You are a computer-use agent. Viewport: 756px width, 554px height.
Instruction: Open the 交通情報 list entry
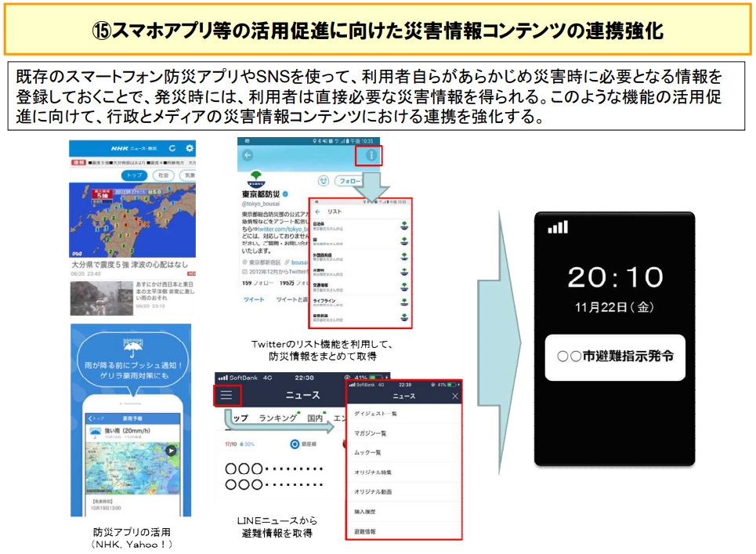[362, 287]
